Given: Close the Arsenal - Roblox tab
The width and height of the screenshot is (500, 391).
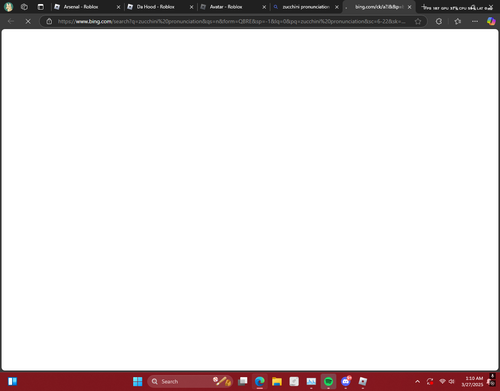Looking at the screenshot, I should (x=118, y=7).
